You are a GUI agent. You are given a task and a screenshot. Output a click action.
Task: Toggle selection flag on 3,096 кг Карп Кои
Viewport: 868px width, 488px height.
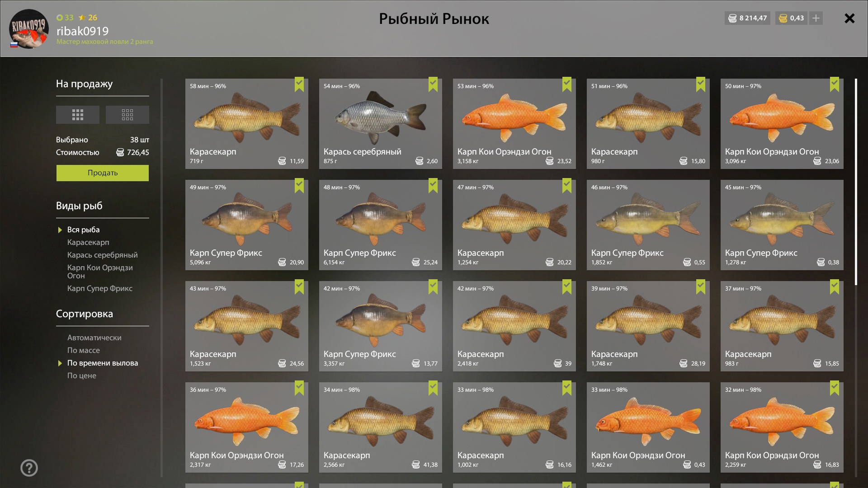click(x=835, y=84)
